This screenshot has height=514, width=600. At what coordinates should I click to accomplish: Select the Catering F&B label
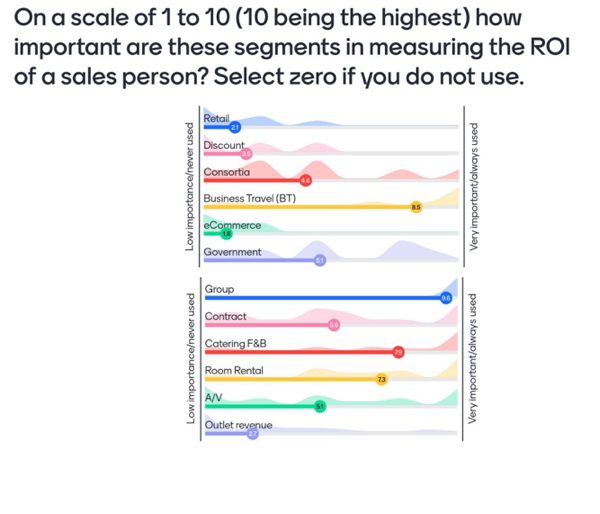(235, 343)
